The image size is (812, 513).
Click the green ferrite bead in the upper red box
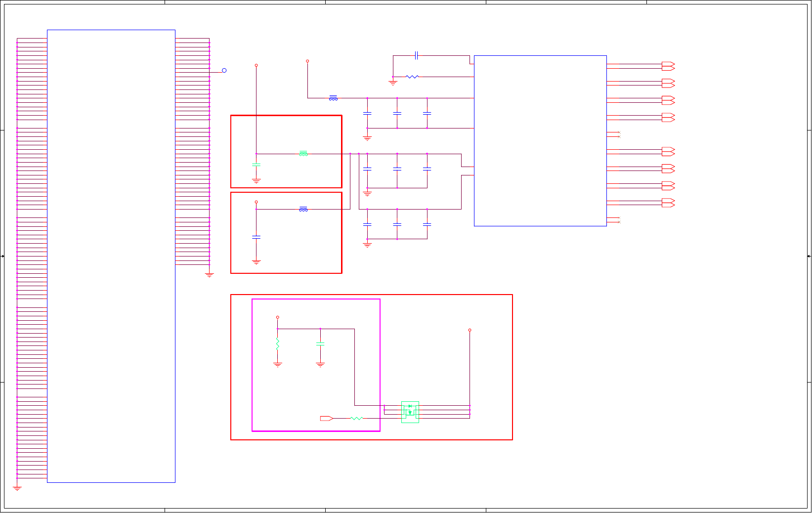click(303, 154)
